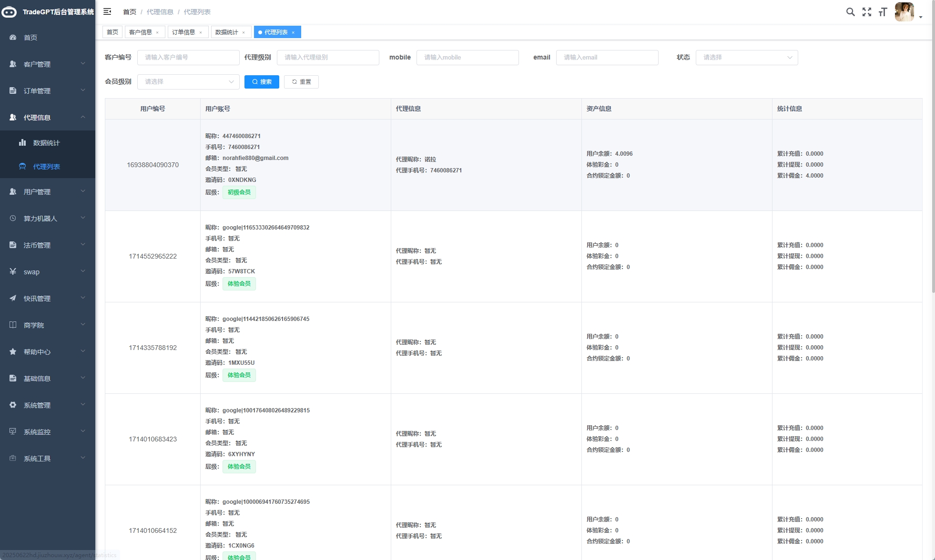Click the user avatar thumbnail
This screenshot has height=560, width=935.
pos(904,12)
